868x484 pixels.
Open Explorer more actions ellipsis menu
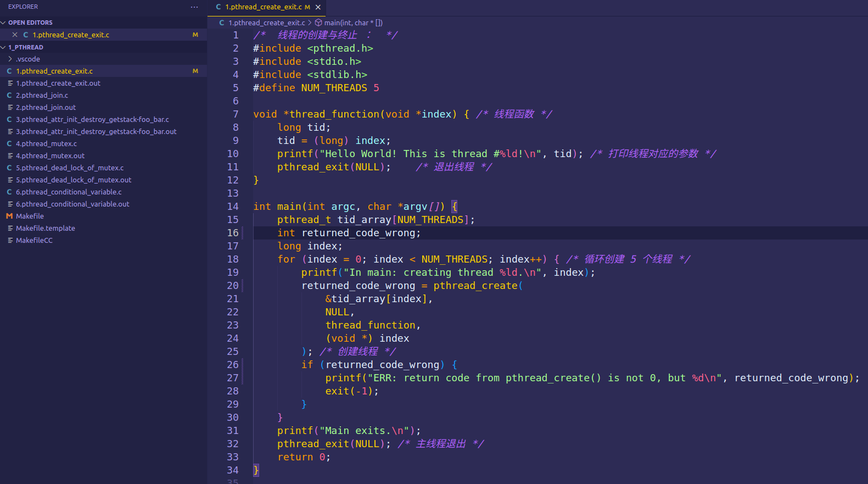[194, 7]
